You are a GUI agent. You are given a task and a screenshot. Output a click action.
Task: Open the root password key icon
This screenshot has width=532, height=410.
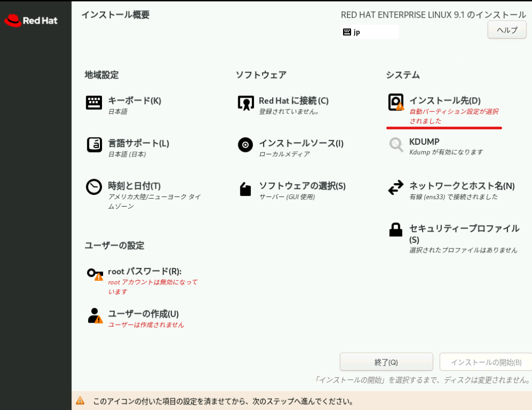point(95,274)
